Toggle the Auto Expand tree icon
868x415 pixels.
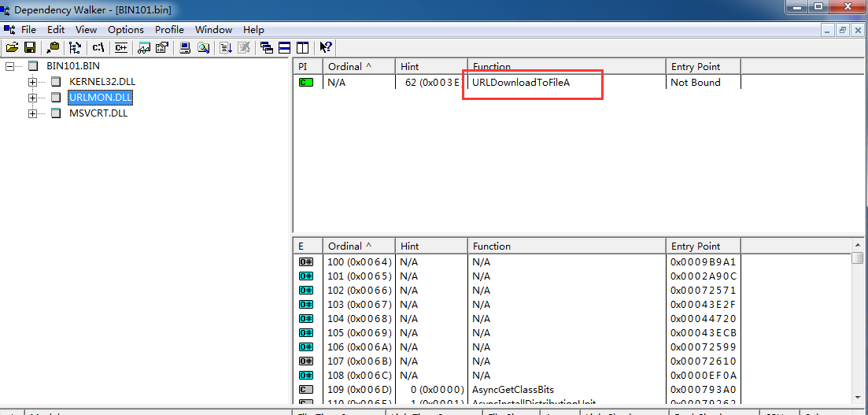pos(76,48)
